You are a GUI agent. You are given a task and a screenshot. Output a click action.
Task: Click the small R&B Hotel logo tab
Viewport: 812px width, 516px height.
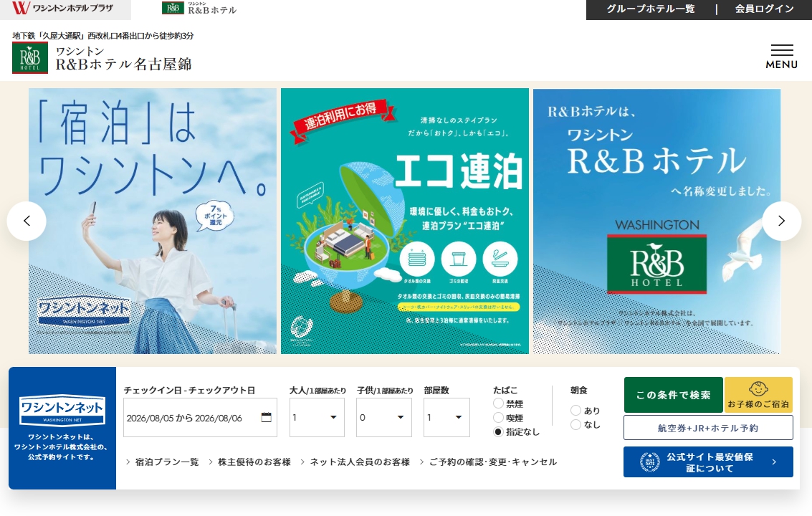click(173, 8)
